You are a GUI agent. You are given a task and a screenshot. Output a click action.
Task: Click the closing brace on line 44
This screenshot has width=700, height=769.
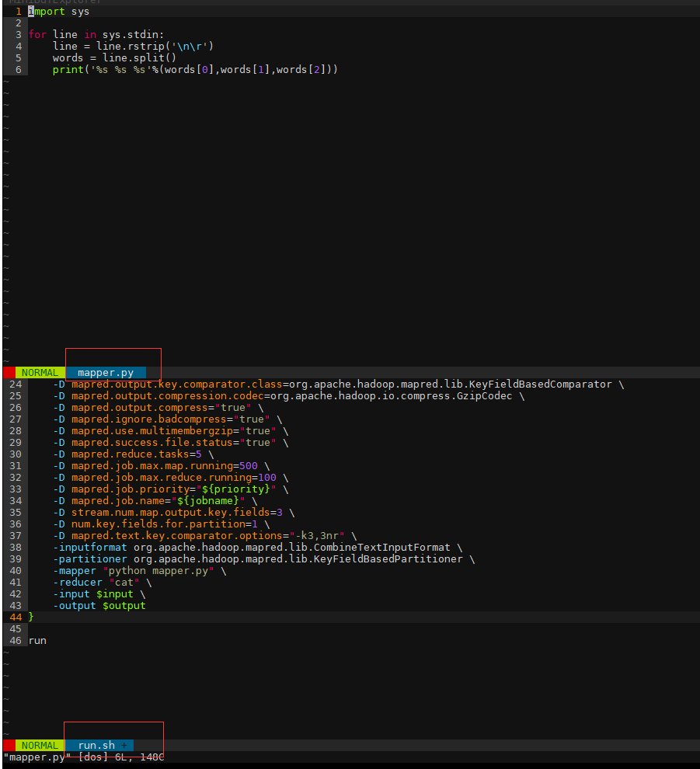(x=31, y=617)
